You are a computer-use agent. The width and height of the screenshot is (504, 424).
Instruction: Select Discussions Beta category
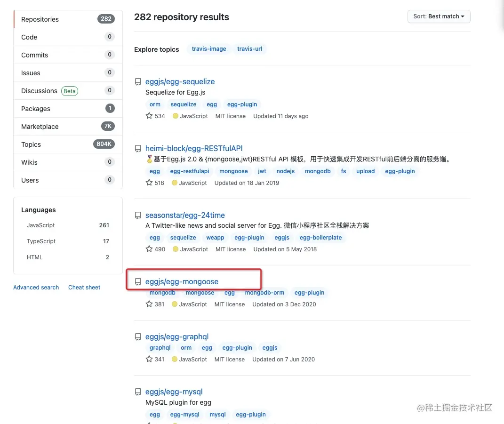coord(68,91)
